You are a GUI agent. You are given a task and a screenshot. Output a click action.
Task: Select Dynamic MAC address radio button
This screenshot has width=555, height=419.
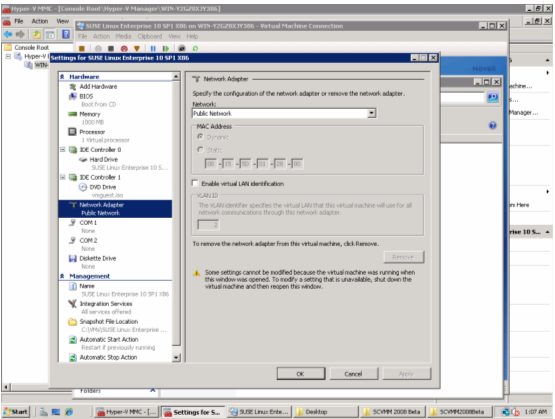tap(200, 137)
